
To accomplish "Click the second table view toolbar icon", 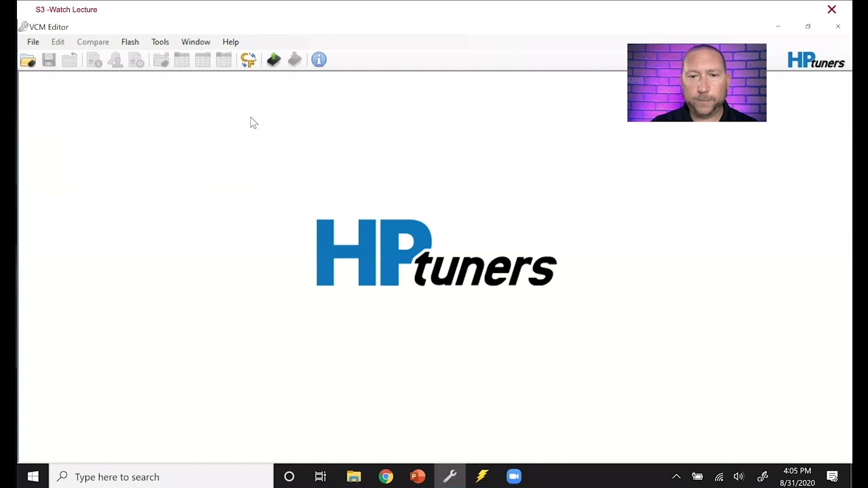I will pyautogui.click(x=203, y=60).
